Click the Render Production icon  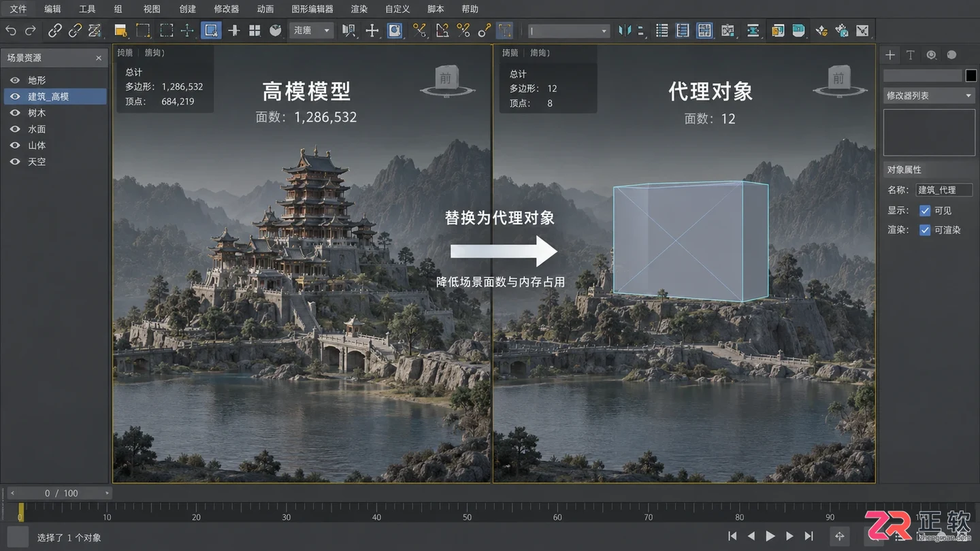click(842, 31)
